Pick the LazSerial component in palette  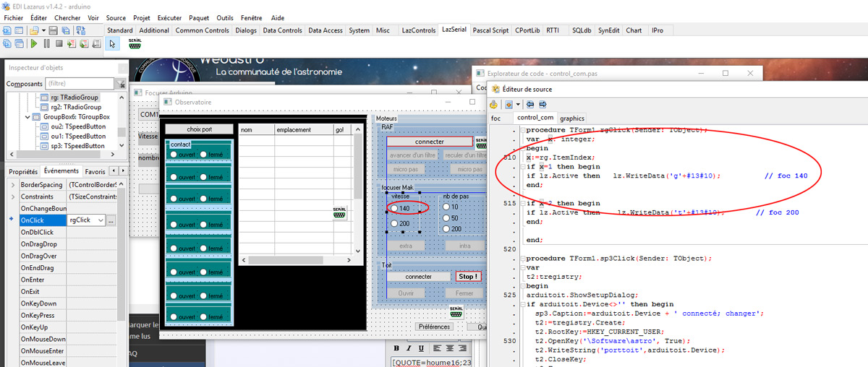click(135, 43)
